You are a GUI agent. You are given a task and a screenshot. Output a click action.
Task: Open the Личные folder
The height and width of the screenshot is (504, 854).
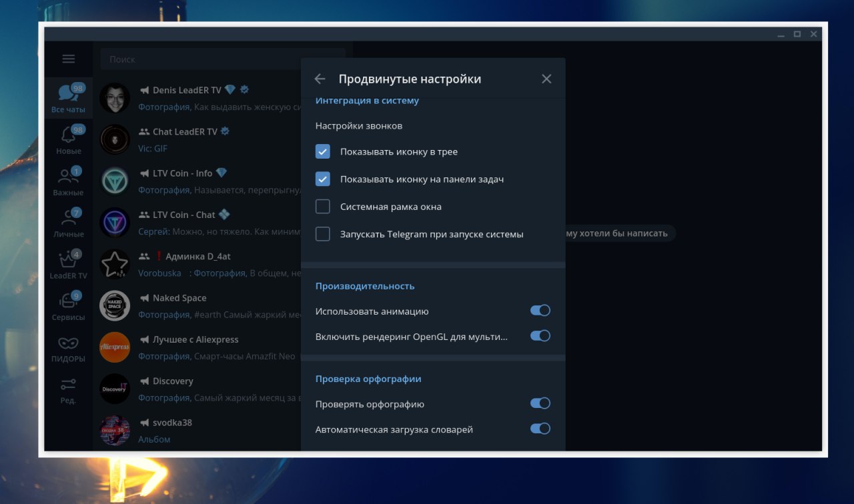(68, 223)
